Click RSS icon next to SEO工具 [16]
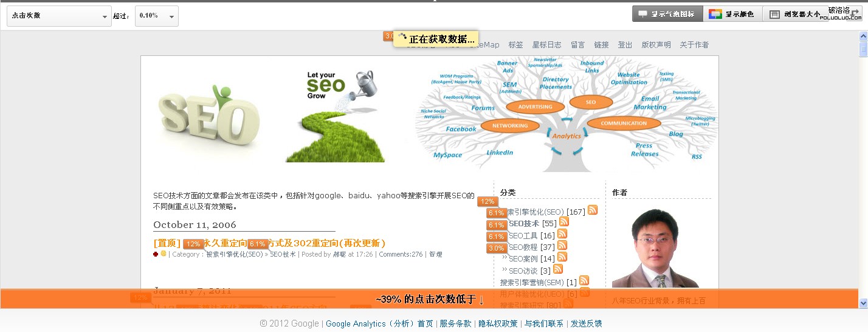Viewport: 868px width, 332px height. click(562, 234)
